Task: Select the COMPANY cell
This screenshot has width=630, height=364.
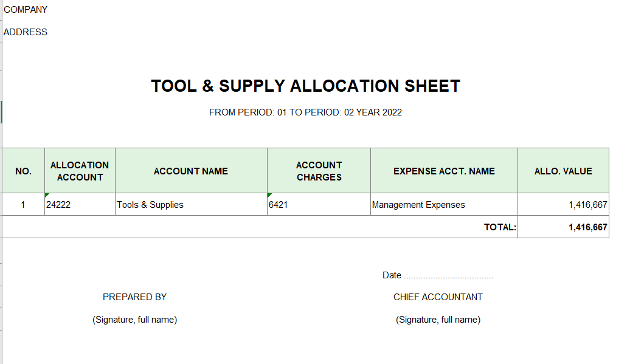Action: click(x=26, y=10)
